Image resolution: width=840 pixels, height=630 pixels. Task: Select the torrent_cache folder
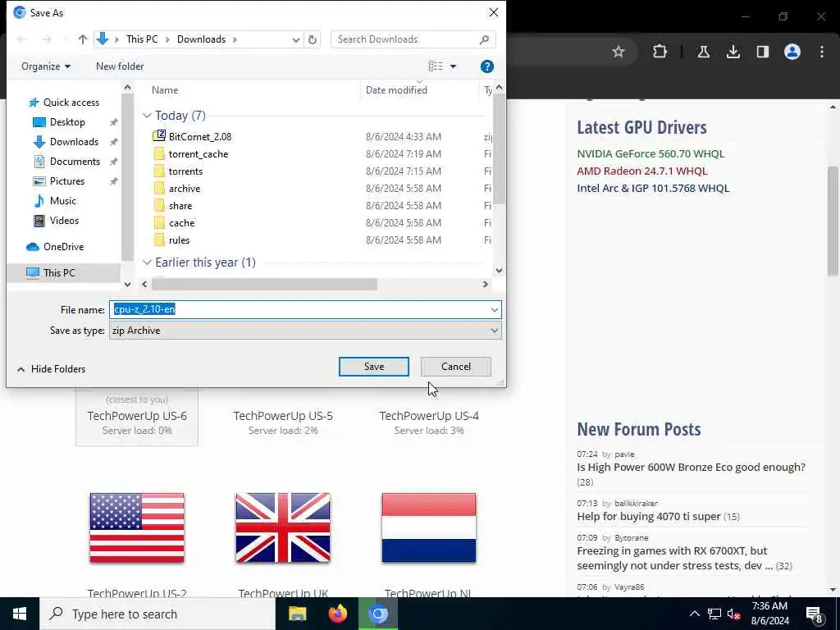[x=199, y=154]
